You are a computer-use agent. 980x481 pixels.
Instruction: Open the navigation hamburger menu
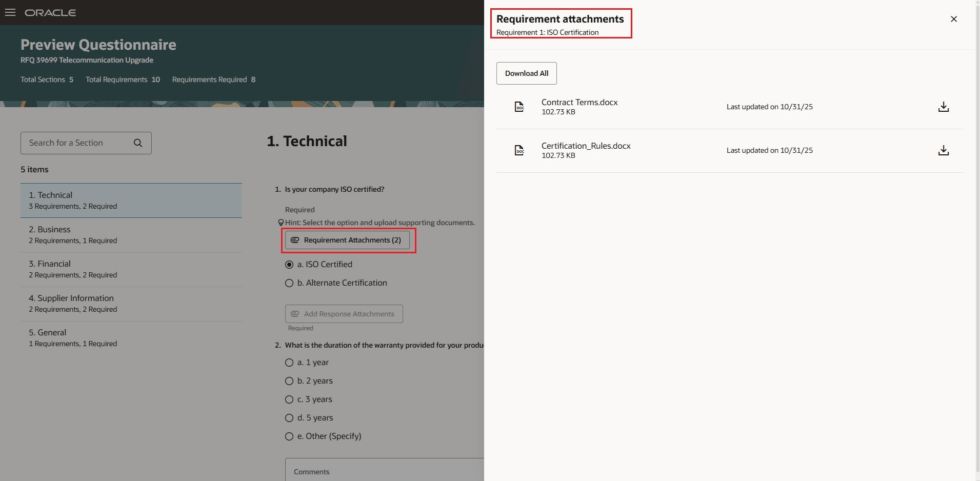(10, 12)
